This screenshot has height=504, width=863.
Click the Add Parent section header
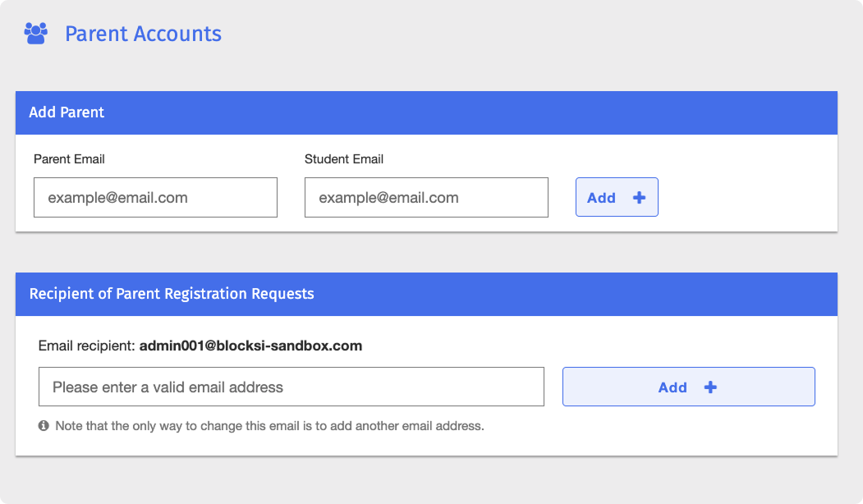pos(426,112)
